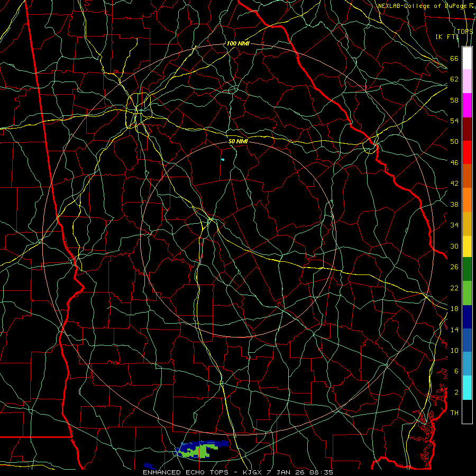Click the '[K FT]' units label
This screenshot has width=476, height=476.
pos(447,36)
